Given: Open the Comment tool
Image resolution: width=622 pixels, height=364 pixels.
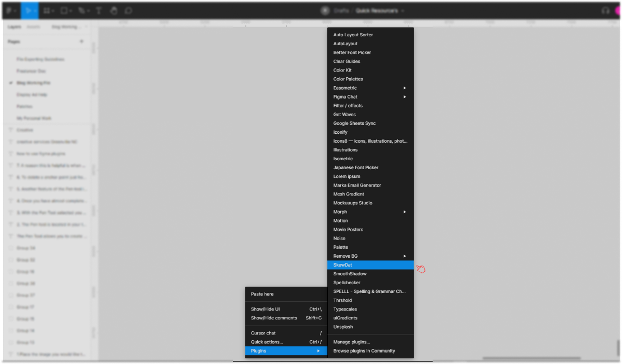Looking at the screenshot, I should coord(128,10).
